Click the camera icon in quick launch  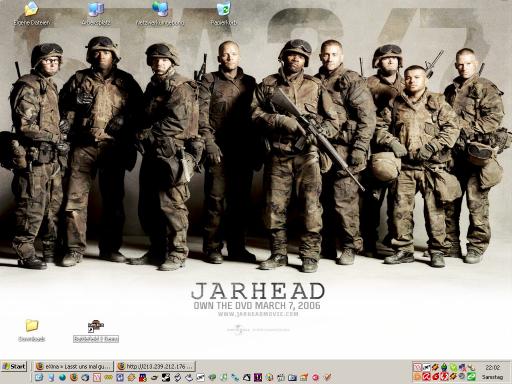pyautogui.click(x=292, y=377)
